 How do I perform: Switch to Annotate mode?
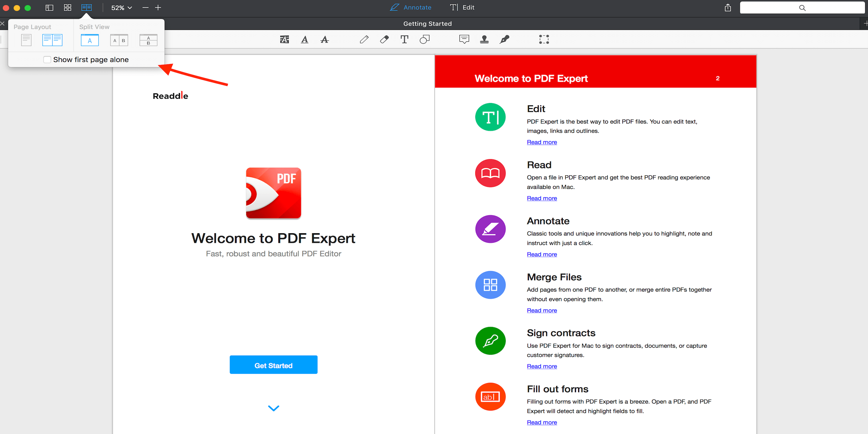[410, 7]
